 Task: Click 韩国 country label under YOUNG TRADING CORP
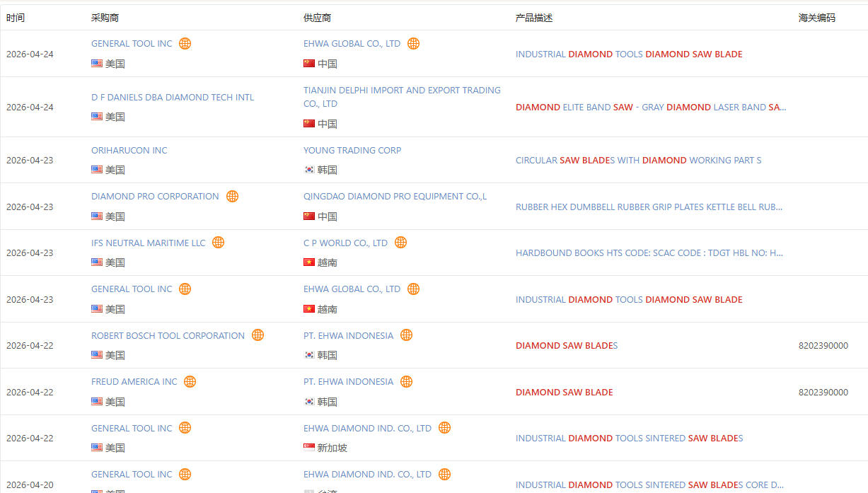click(328, 170)
